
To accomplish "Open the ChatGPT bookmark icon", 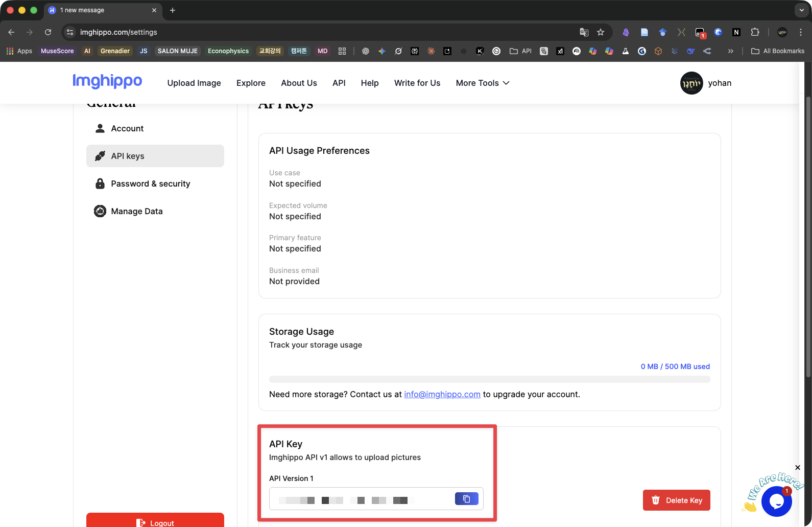I will tap(366, 51).
